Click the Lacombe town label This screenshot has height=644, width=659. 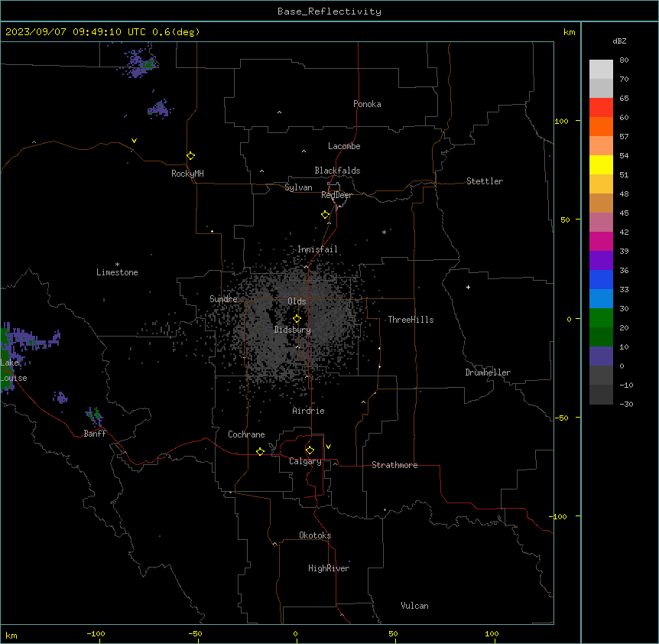tap(344, 146)
